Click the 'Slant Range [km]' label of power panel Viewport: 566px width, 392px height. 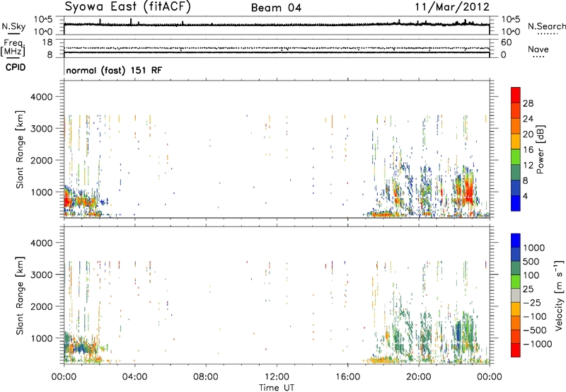point(20,149)
